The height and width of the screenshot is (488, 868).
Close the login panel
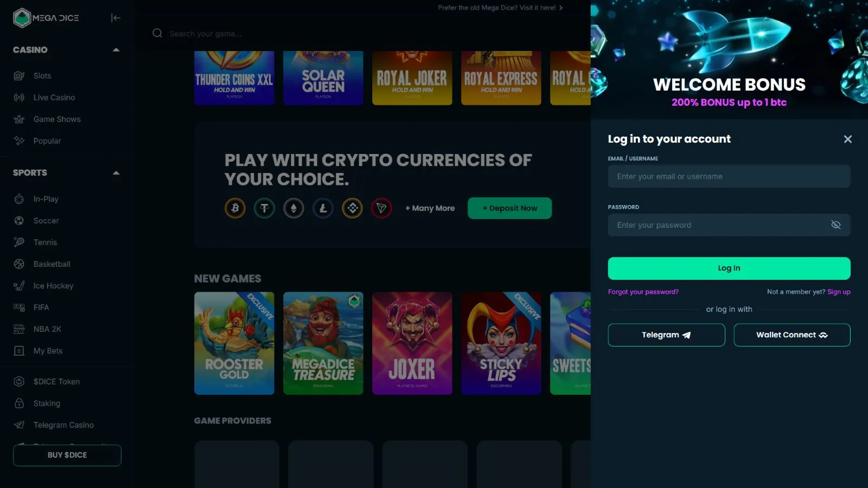pos(848,139)
